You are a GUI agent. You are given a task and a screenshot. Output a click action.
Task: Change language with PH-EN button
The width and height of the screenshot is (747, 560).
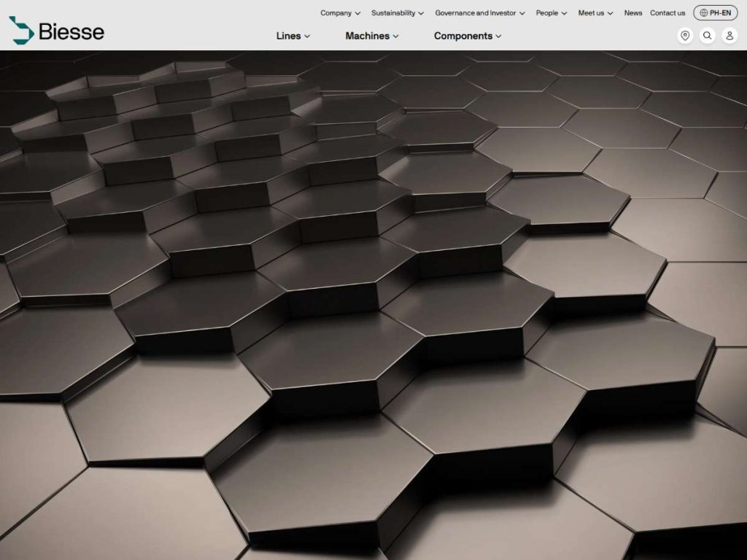click(x=715, y=13)
